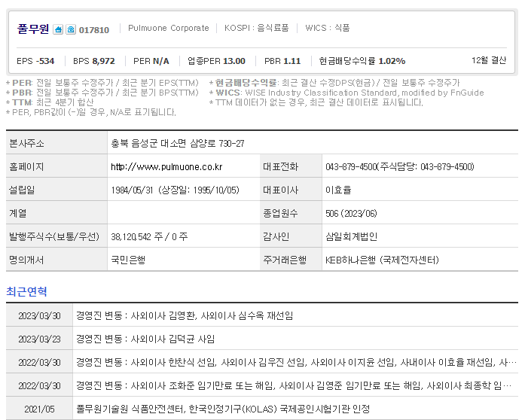Image resolution: width=525 pixels, height=420 pixels.
Task: Click 업종PER 13.00 value
Action: [216, 61]
